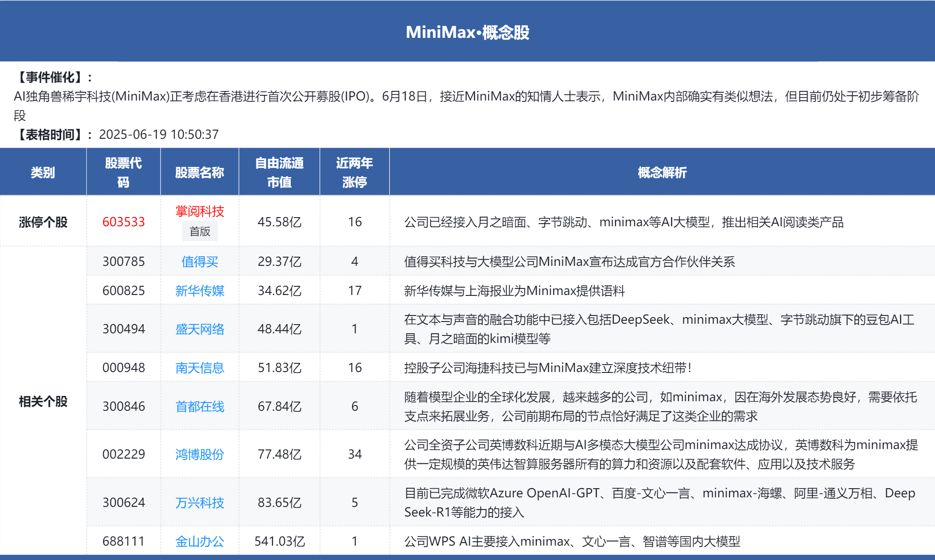Viewport: 935px width, 560px height.
Task: Click the 自由流通市值 column header
Action: pos(279,172)
